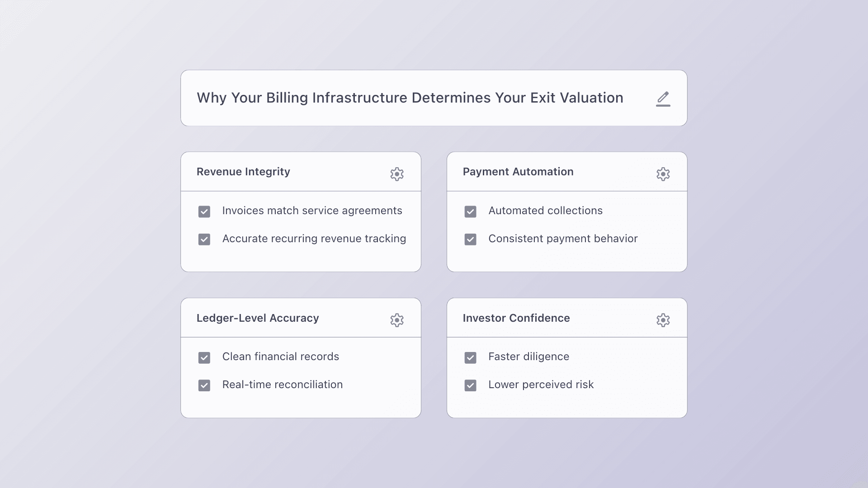Toggle Consistent payment behavior checkbox
The image size is (868, 488).
(x=470, y=239)
